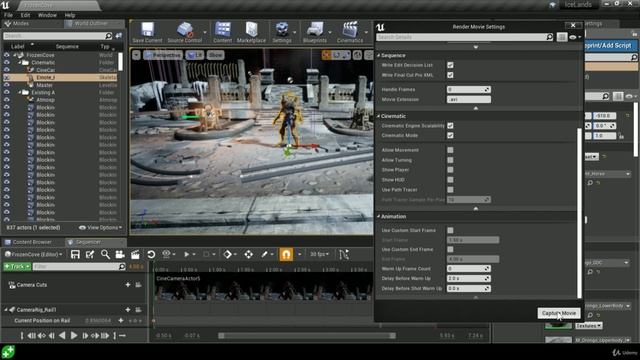Click the Sequencer play button
The image size is (640, 360).
pyautogui.click(x=74, y=336)
